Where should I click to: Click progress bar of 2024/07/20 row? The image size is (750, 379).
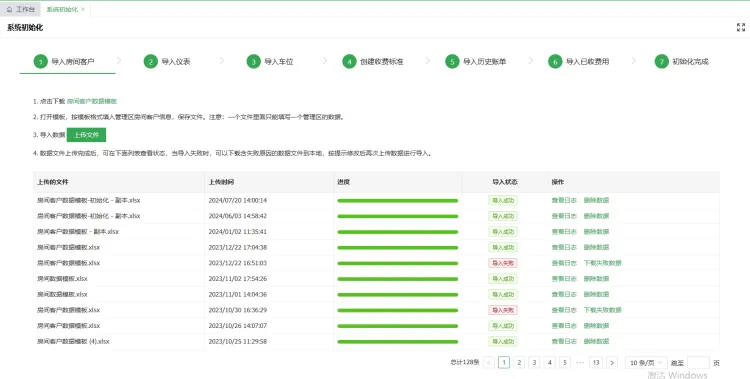397,201
